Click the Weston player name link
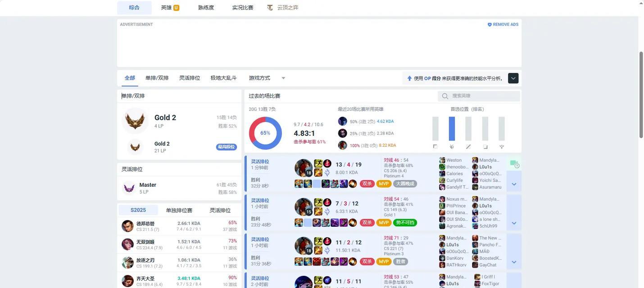 point(454,160)
